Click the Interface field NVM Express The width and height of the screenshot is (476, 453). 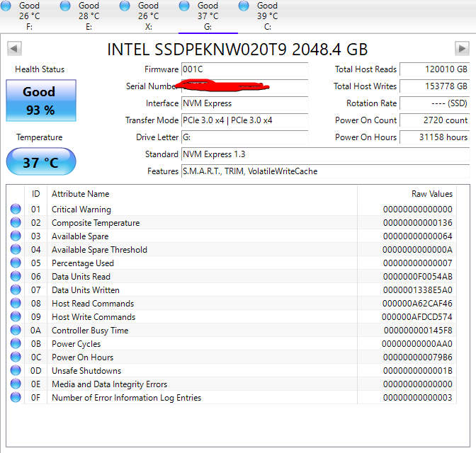coord(244,103)
